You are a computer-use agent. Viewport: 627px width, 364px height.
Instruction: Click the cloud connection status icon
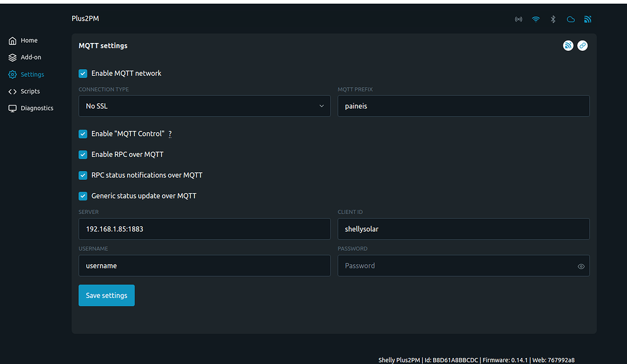pos(570,19)
